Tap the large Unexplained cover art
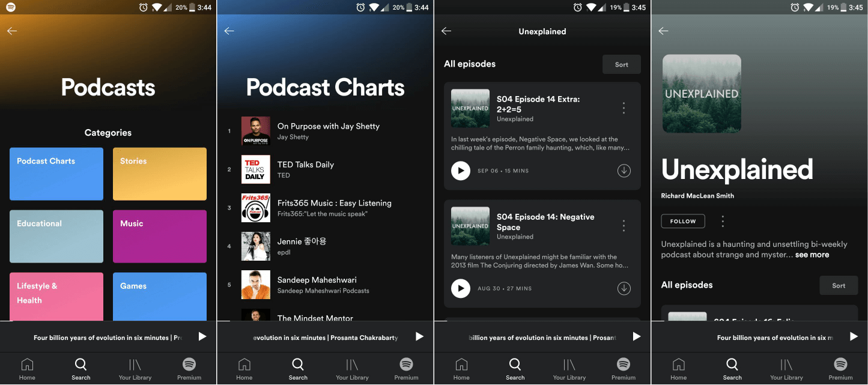 coord(702,94)
